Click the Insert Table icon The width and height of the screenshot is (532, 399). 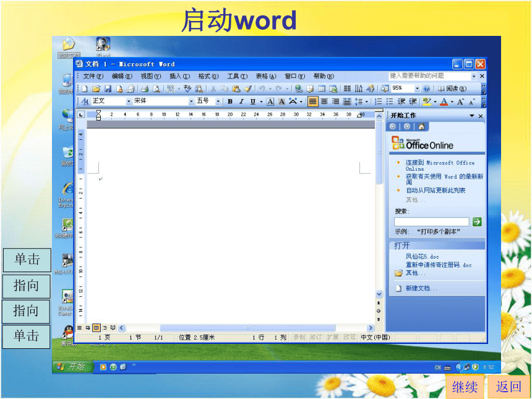(x=322, y=89)
